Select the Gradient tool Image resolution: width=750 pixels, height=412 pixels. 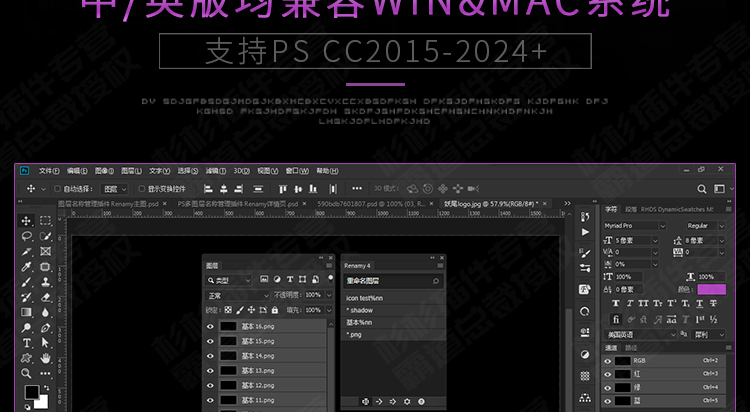click(x=26, y=312)
